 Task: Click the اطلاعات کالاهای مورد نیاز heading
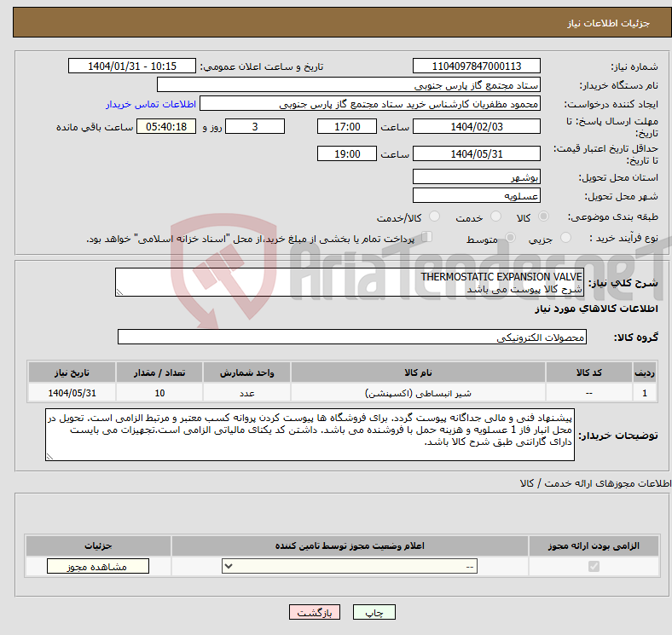(x=596, y=309)
